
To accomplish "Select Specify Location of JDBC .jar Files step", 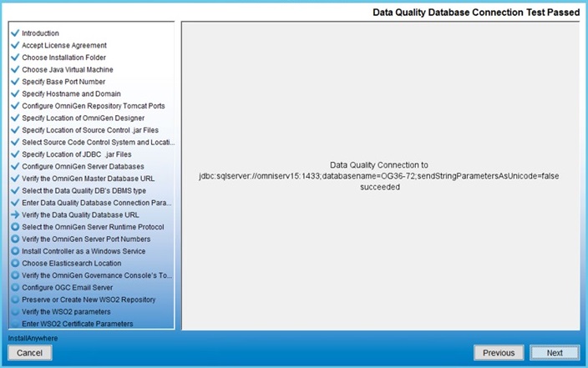I will point(77,154).
